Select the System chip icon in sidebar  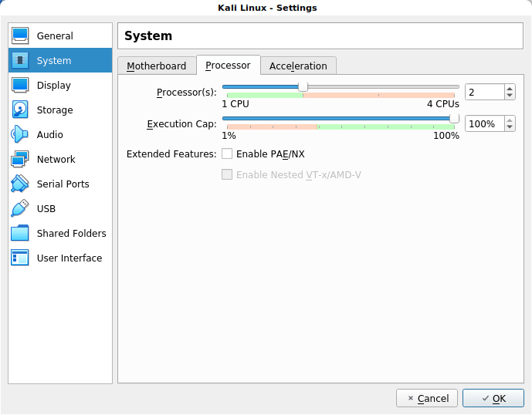[20, 60]
